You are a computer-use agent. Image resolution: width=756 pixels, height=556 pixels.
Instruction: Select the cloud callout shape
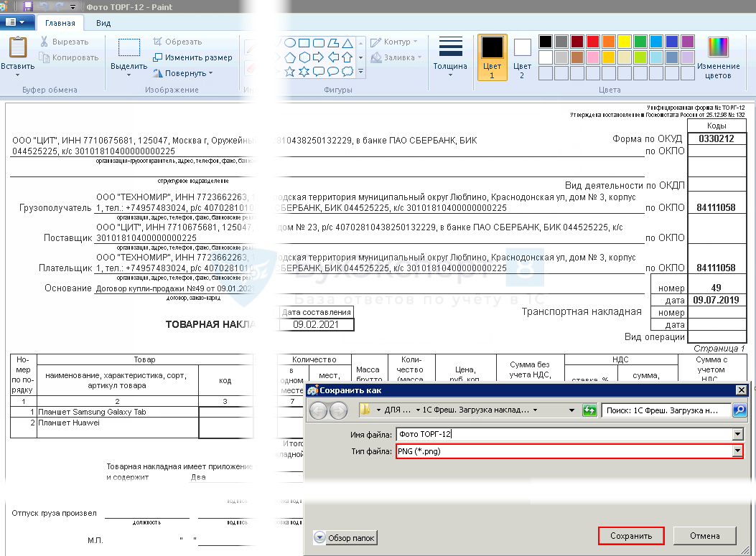click(347, 72)
